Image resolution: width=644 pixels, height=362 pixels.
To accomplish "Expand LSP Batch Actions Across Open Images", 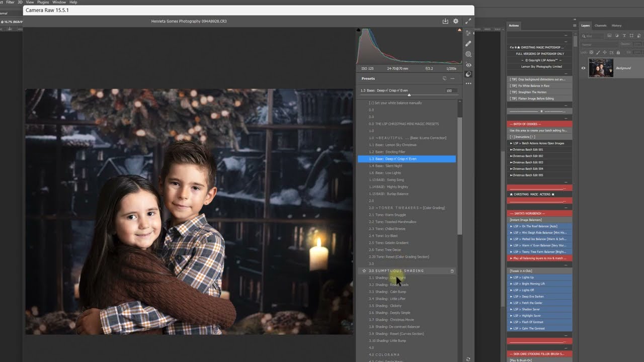I will point(511,143).
